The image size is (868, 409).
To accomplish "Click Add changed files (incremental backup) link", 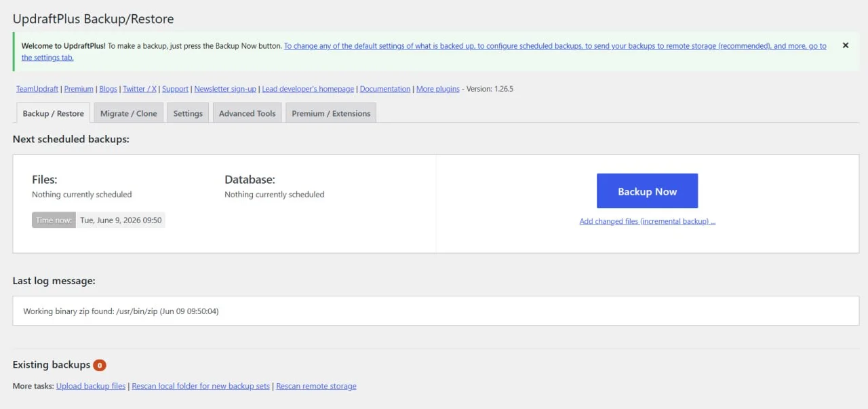I will pyautogui.click(x=647, y=222).
